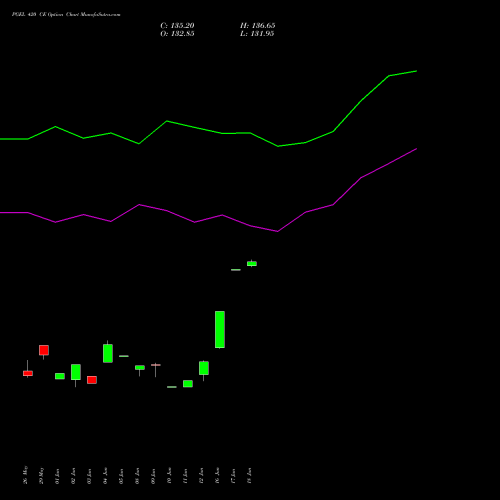Select the green candle for 18 Jun

(252, 264)
